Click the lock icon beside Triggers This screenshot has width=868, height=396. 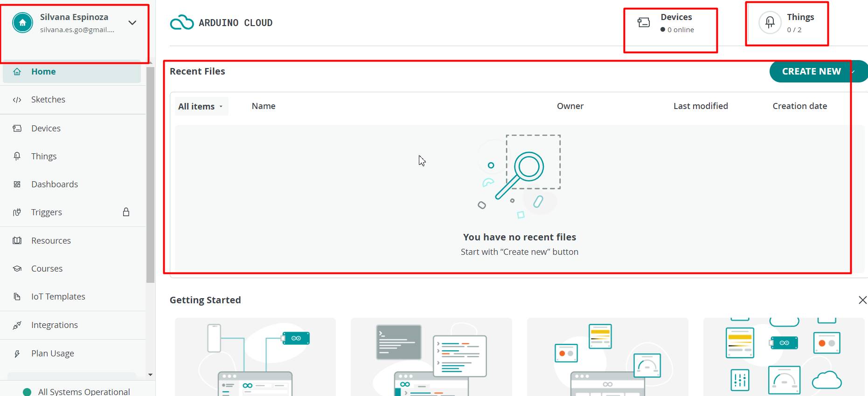click(126, 212)
